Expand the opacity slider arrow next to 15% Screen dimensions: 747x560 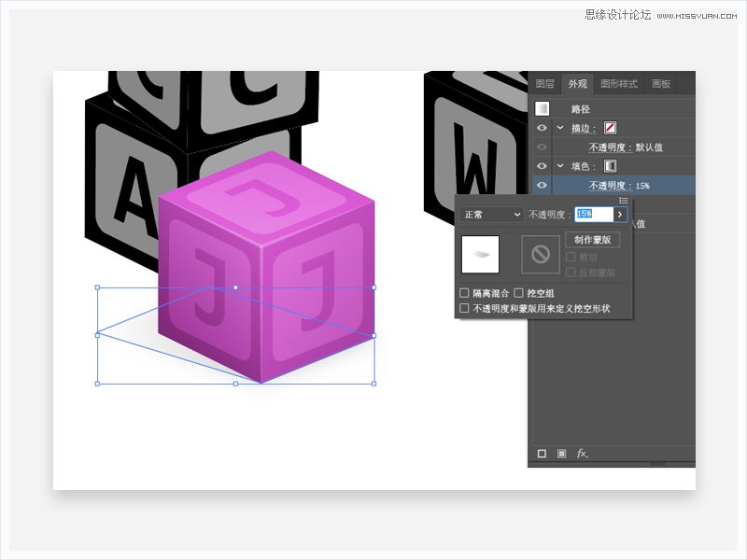620,215
